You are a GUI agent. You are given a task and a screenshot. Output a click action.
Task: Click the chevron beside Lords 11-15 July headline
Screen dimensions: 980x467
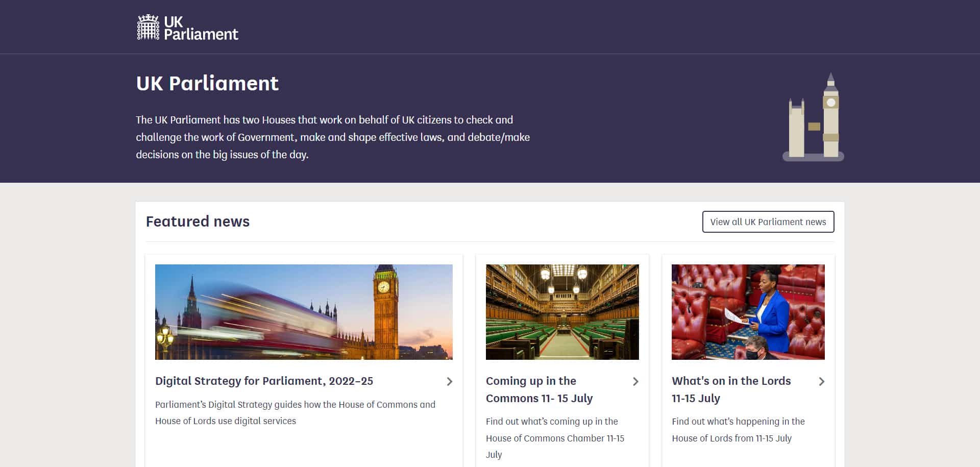tap(821, 381)
